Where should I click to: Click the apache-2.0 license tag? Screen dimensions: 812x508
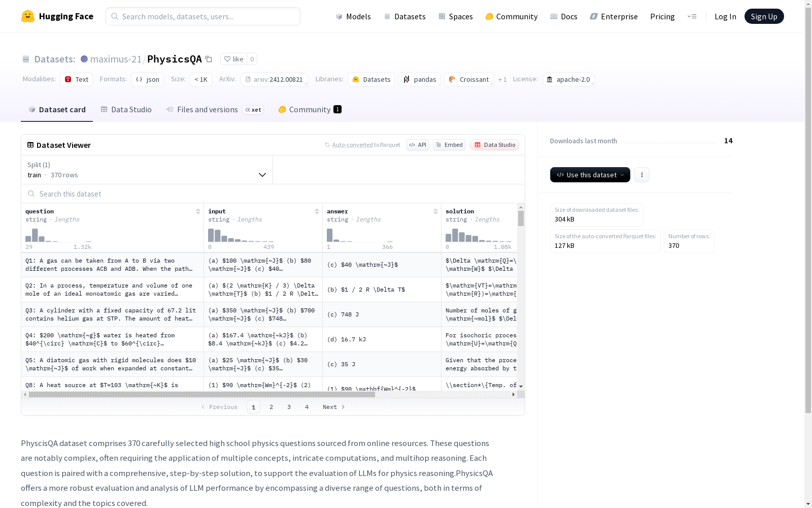click(568, 79)
